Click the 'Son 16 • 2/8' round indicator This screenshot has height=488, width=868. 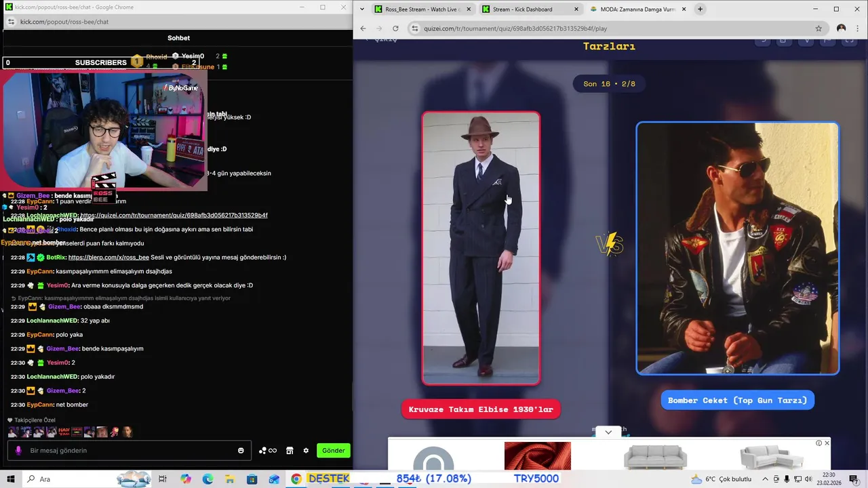[x=609, y=84]
